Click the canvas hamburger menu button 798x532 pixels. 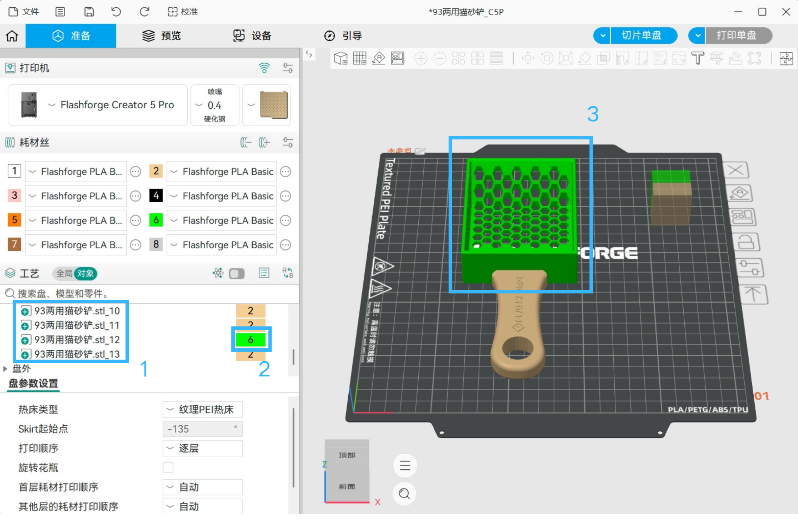405,465
